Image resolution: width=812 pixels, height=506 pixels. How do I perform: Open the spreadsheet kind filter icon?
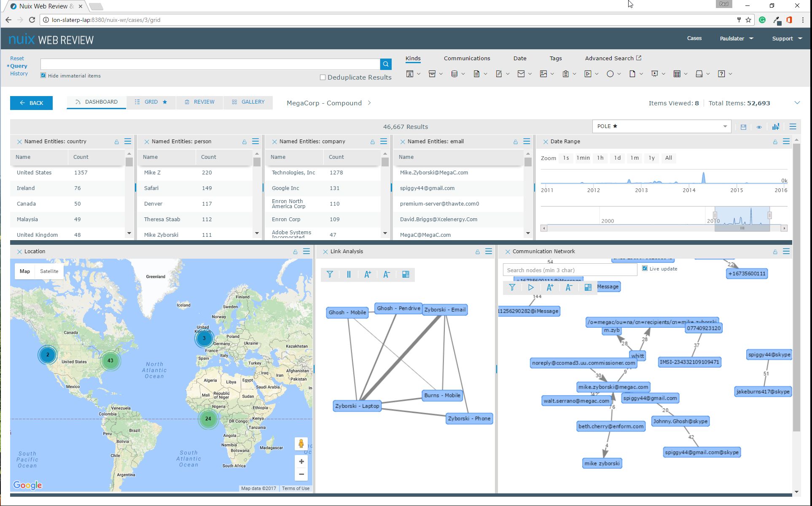pos(677,74)
